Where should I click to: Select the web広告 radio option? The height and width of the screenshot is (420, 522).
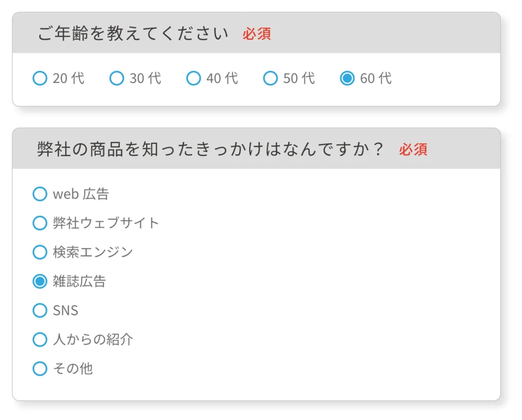(x=40, y=194)
